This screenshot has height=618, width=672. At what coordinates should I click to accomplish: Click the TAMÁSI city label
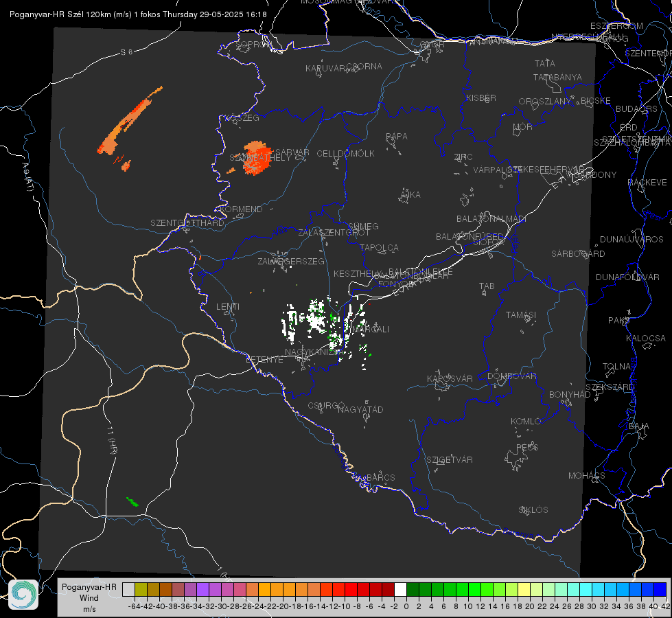click(521, 315)
